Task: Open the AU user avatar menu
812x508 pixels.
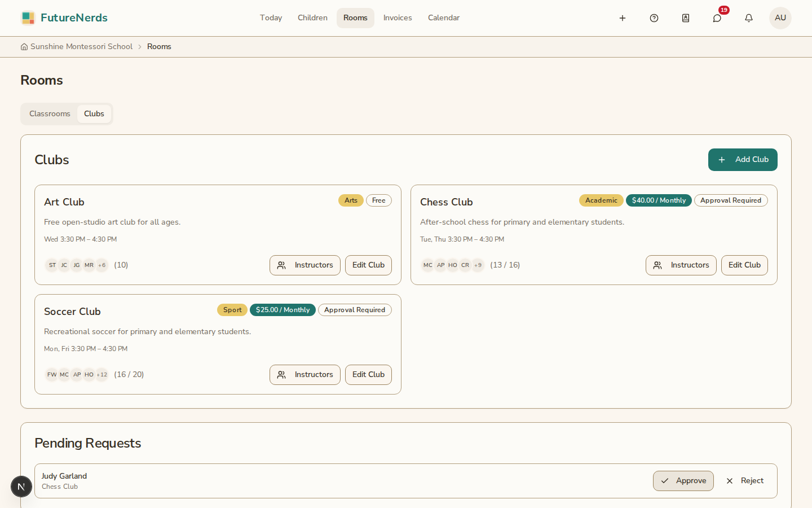Action: [780, 18]
